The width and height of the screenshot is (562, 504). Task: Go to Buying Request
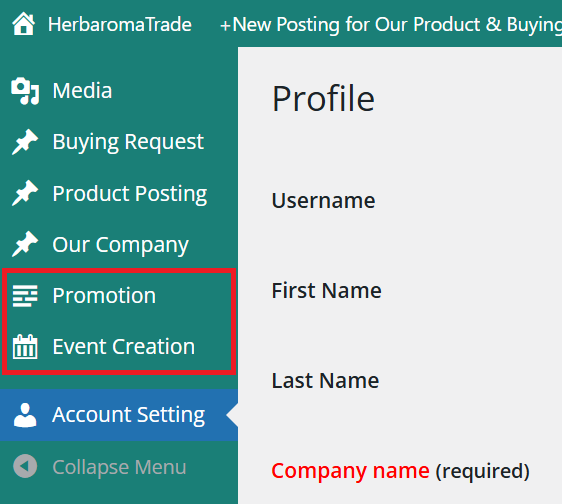point(128,142)
